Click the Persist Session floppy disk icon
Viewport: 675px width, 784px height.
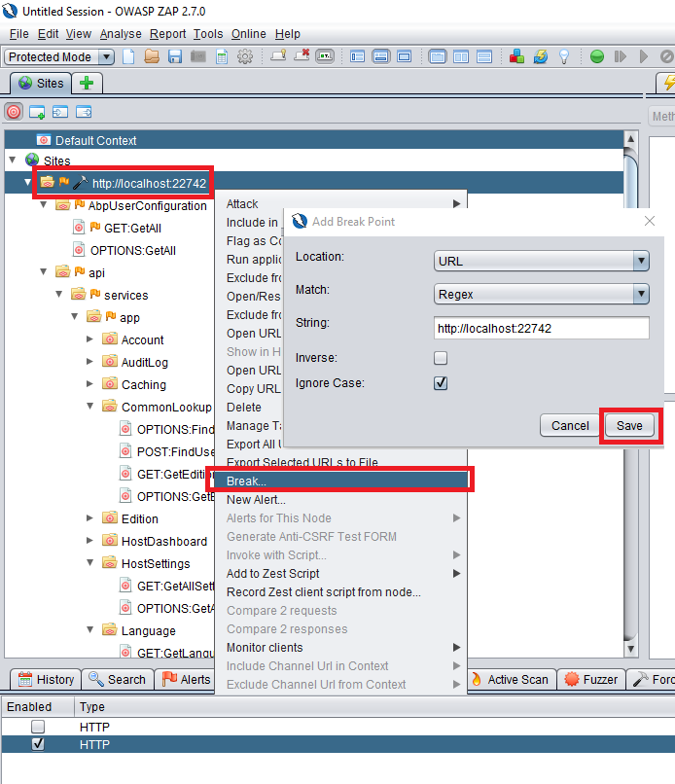(x=174, y=56)
